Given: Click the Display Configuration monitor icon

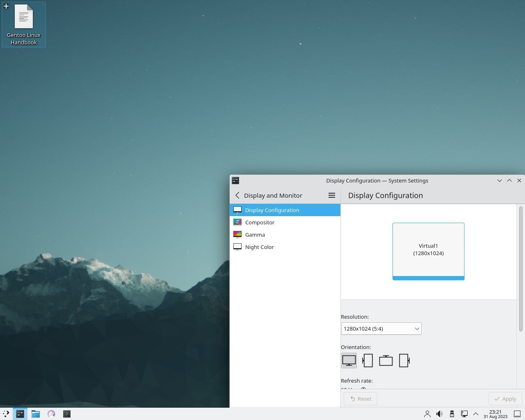Looking at the screenshot, I should click(237, 210).
